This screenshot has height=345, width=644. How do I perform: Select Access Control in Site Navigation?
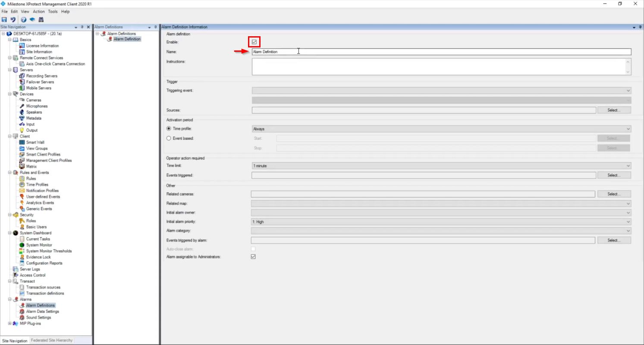(32, 275)
